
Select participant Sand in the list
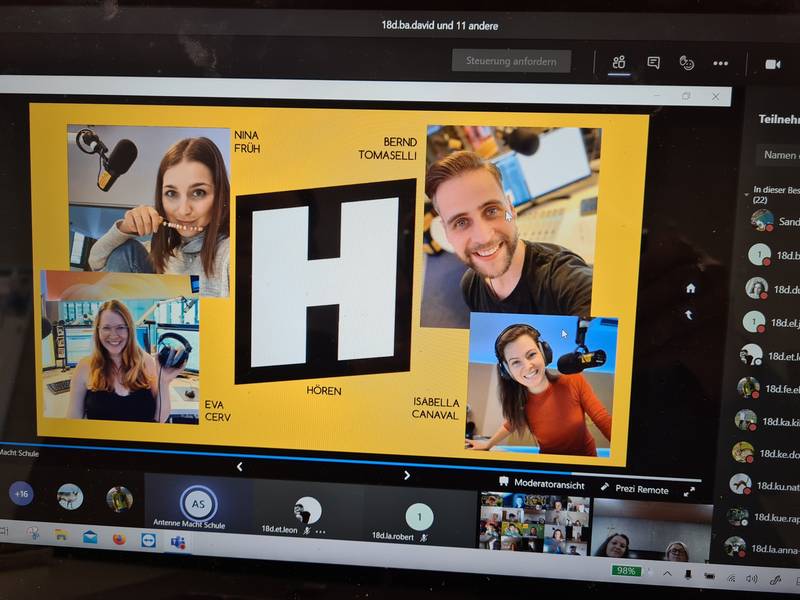pos(775,220)
